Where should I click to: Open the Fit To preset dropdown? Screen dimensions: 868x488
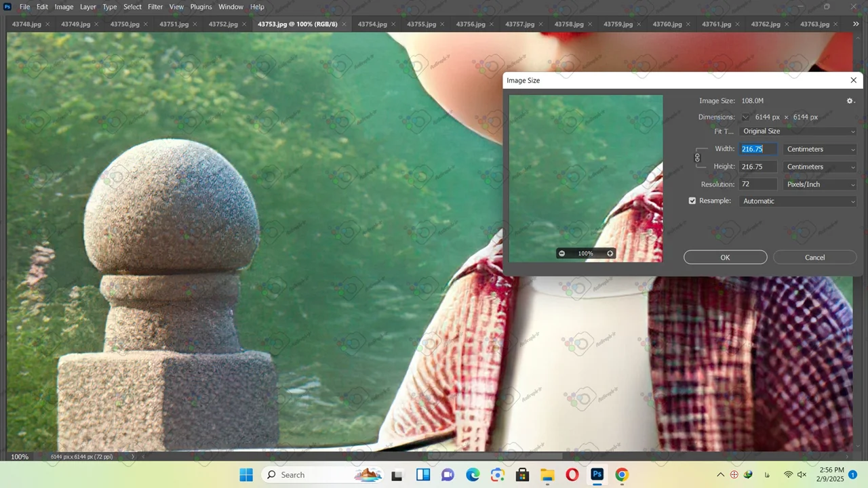[x=798, y=131]
